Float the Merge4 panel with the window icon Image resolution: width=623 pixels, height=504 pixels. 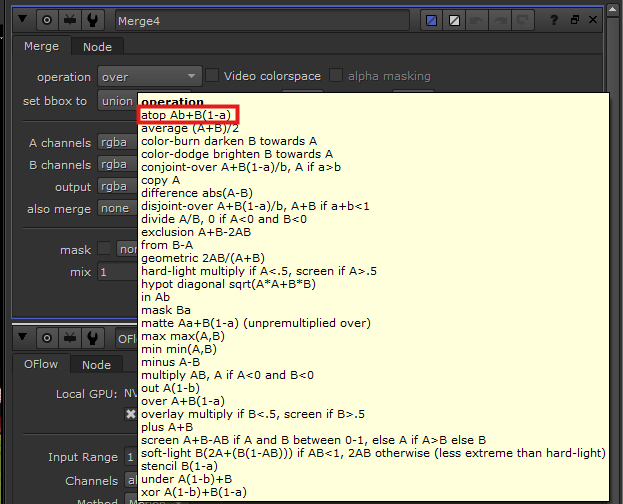pyautogui.click(x=575, y=19)
